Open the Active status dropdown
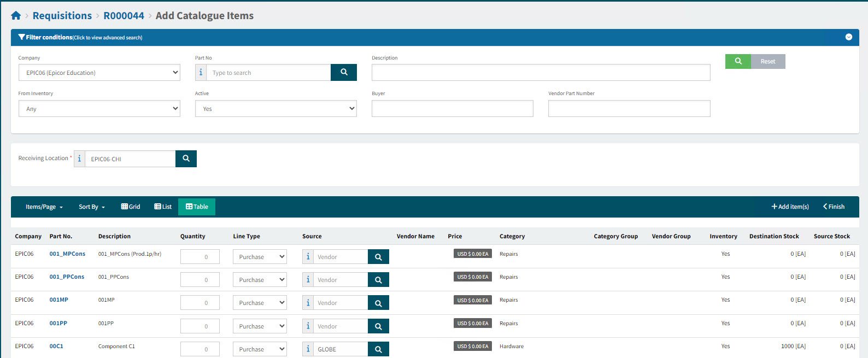Screen dimensions: 868x358 pyautogui.click(x=275, y=109)
